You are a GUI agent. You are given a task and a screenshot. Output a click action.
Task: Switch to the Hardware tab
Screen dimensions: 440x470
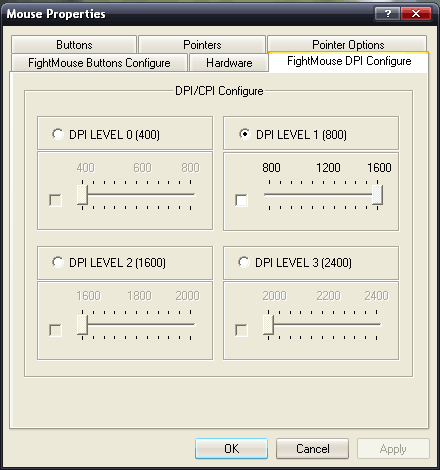pyautogui.click(x=229, y=63)
